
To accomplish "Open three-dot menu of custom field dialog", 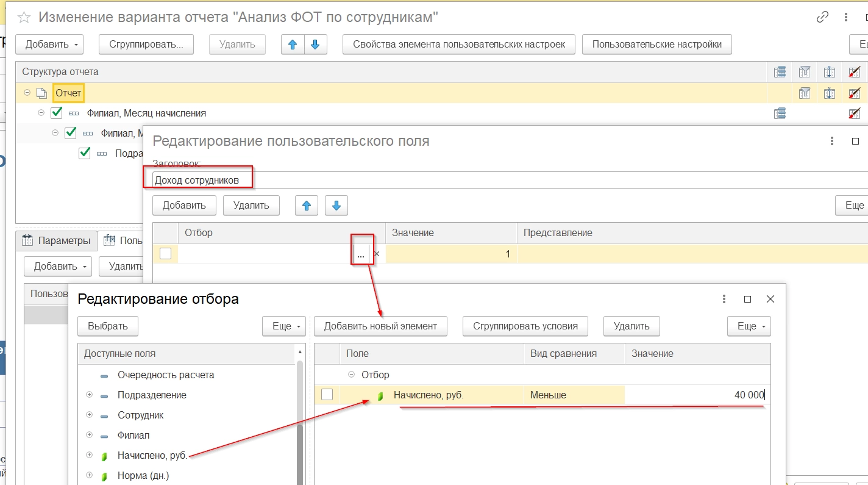I will 832,141.
